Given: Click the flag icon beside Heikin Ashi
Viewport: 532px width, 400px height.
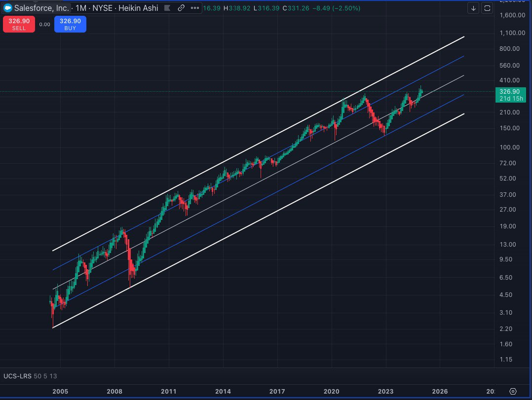Looking at the screenshot, I should point(169,8).
